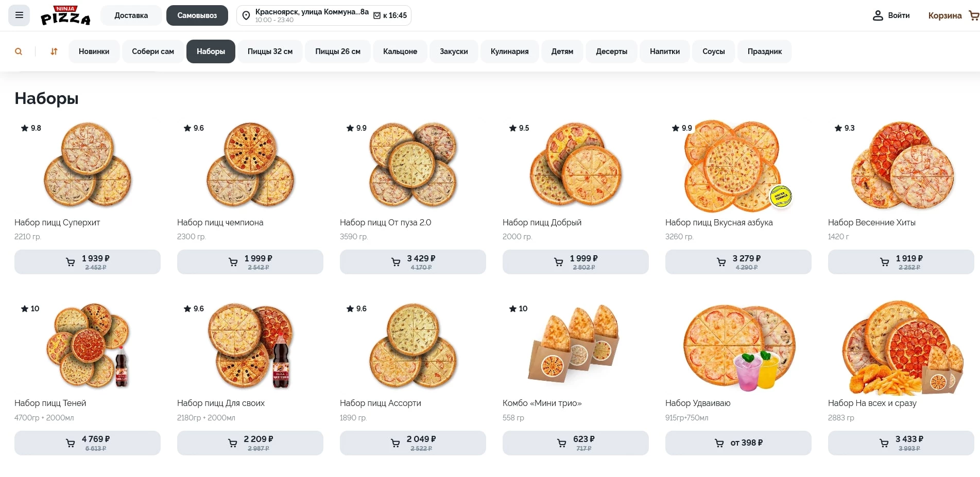Select the Напитки category tab
Screen dimensions: 980x477
pos(664,51)
